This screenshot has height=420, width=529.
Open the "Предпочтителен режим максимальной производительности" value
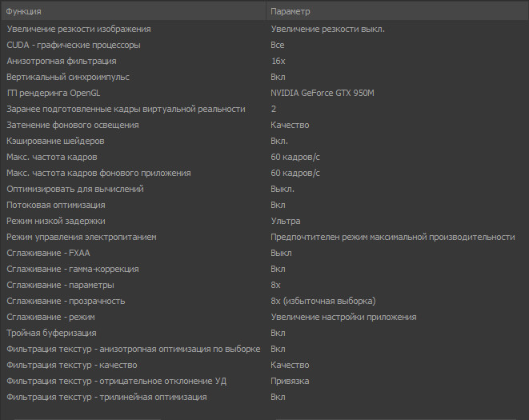click(393, 237)
